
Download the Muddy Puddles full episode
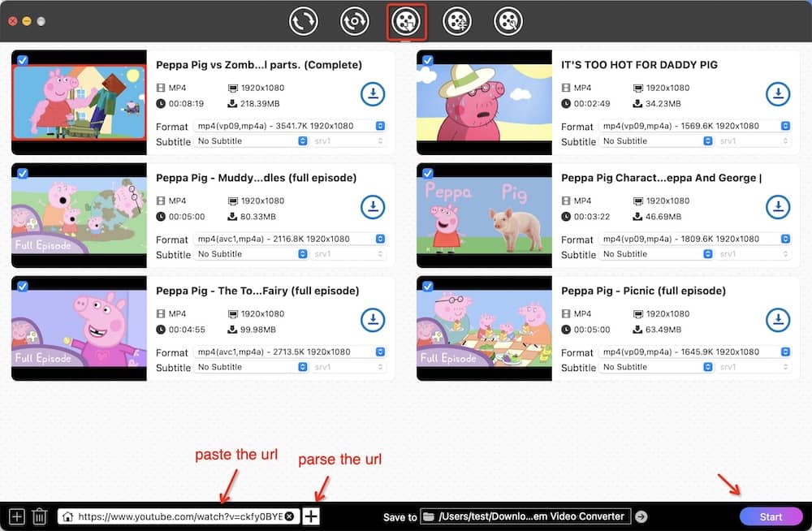pyautogui.click(x=373, y=207)
